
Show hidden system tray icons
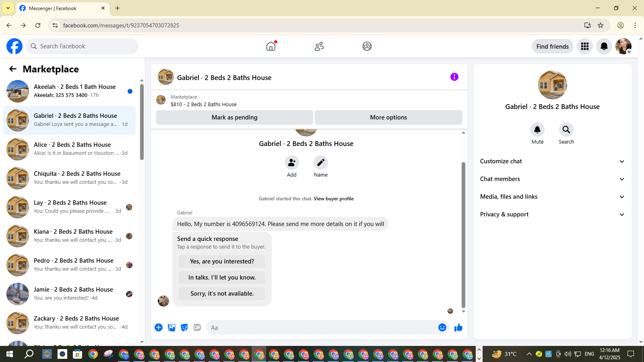[x=529, y=354]
